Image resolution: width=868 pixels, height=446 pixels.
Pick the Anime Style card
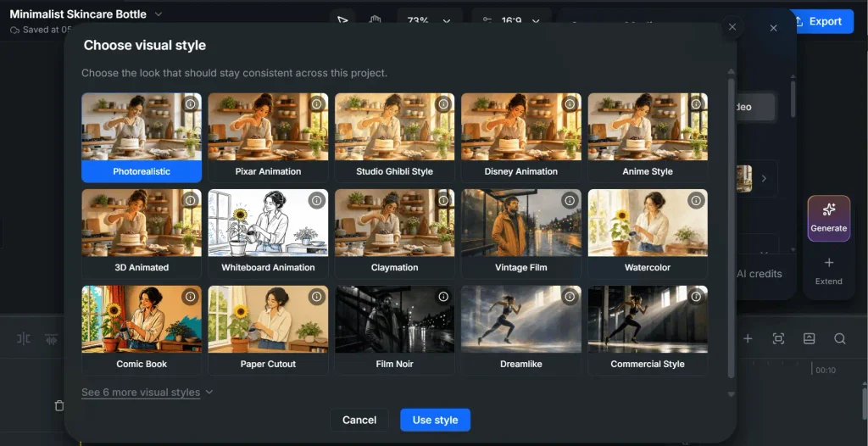click(x=648, y=137)
